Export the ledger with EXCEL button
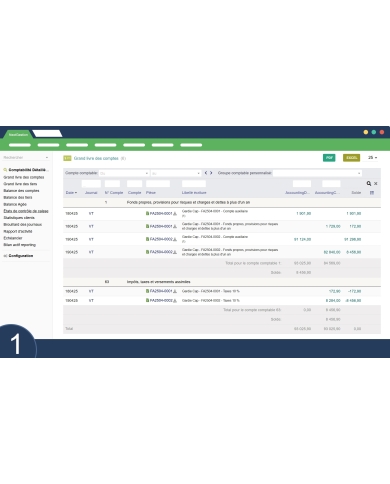Viewport: 390px width, 484px height. (x=351, y=158)
